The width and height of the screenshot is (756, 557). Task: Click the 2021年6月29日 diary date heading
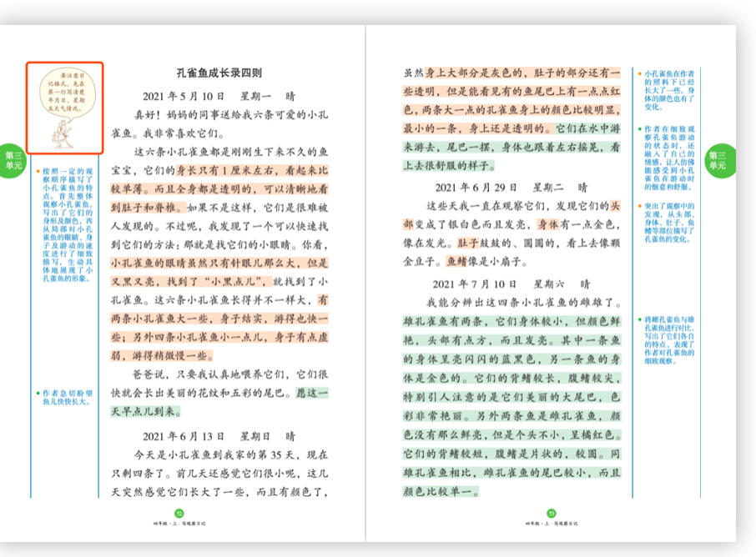pos(511,187)
